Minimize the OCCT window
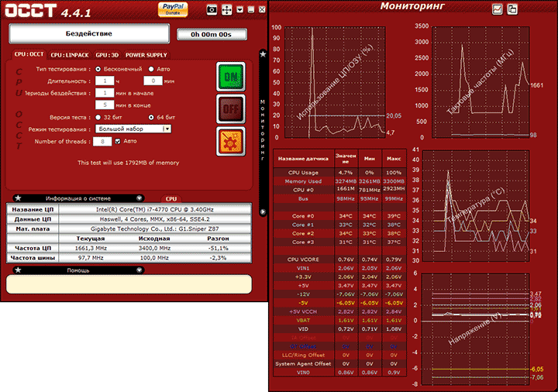Screen dimensions: 558x392 click(251, 9)
